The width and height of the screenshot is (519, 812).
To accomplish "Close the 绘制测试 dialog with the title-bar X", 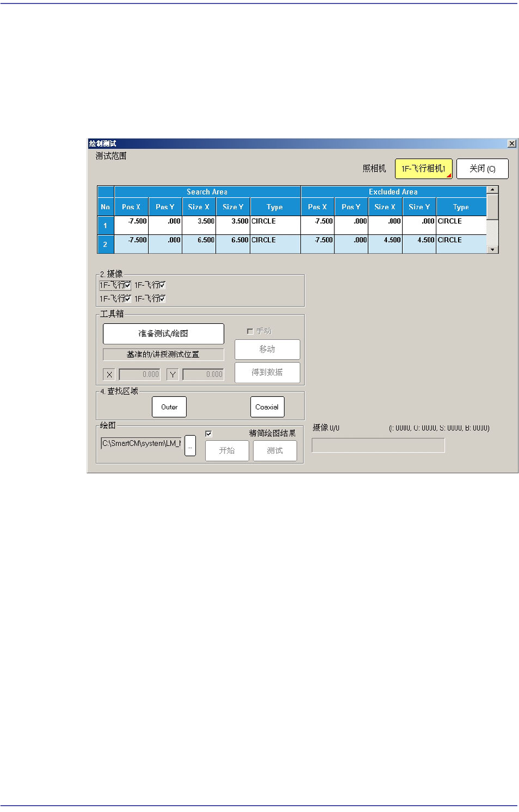I will [x=512, y=144].
